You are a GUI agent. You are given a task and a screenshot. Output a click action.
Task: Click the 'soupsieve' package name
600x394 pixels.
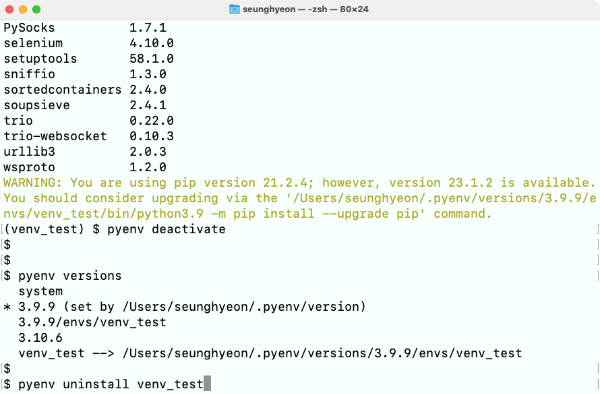[37, 105]
